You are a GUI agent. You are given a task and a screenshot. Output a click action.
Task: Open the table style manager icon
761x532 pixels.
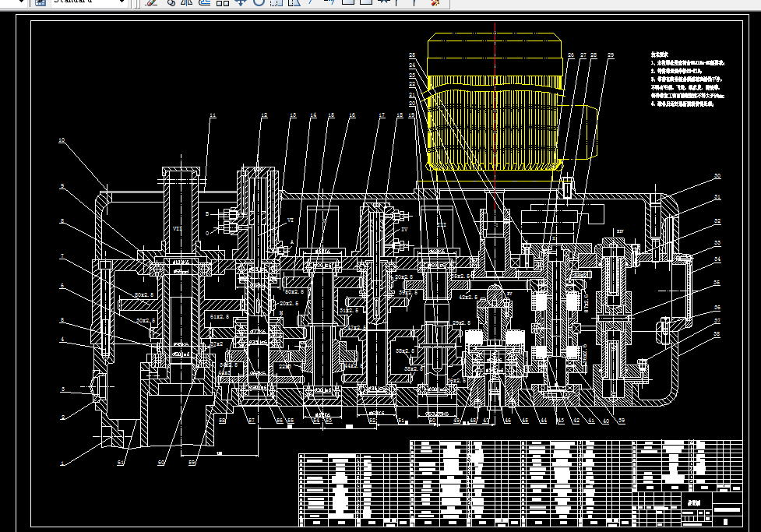tap(41, 2)
